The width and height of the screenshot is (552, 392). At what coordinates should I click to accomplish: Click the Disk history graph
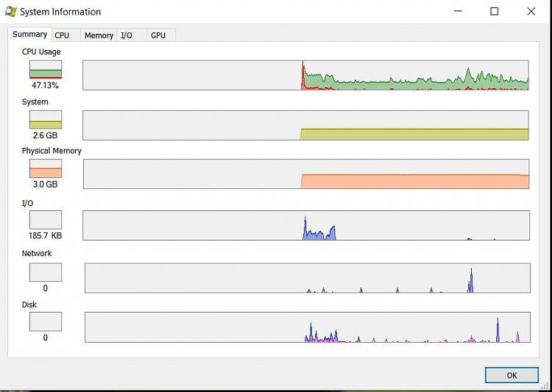point(307,327)
